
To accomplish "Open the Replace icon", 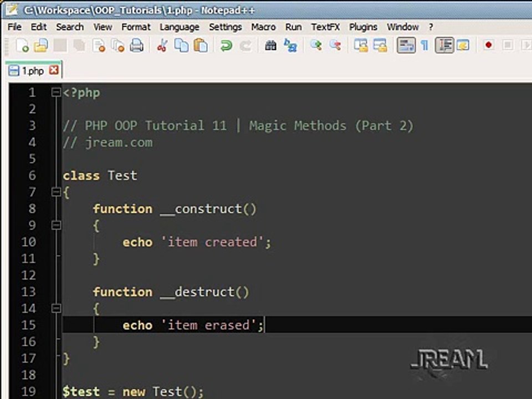I will [290, 45].
